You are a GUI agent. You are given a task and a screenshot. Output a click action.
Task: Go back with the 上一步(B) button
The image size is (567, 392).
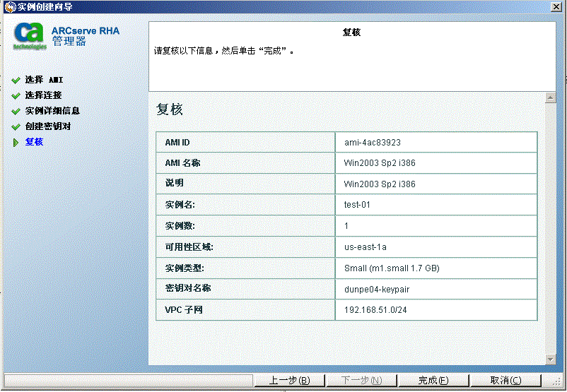coord(289,380)
